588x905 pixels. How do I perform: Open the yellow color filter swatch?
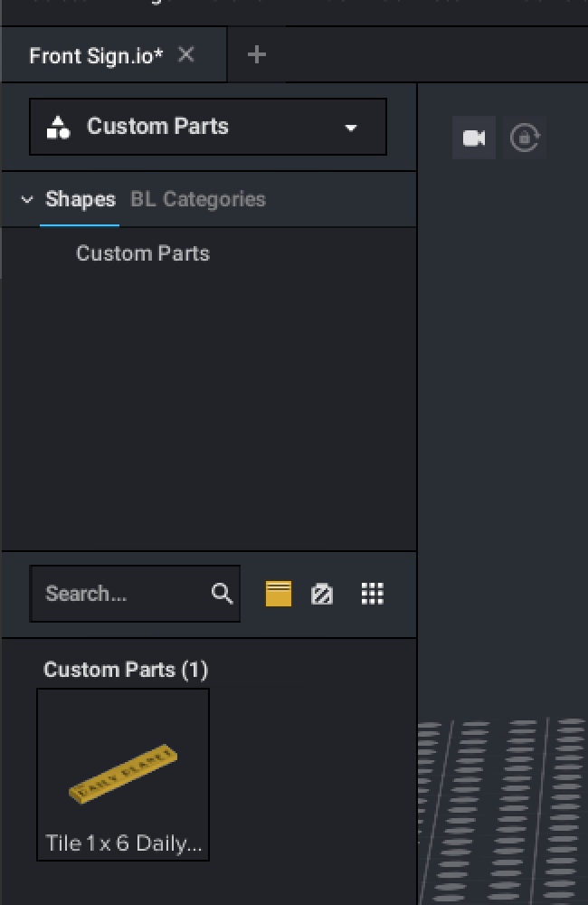(279, 594)
